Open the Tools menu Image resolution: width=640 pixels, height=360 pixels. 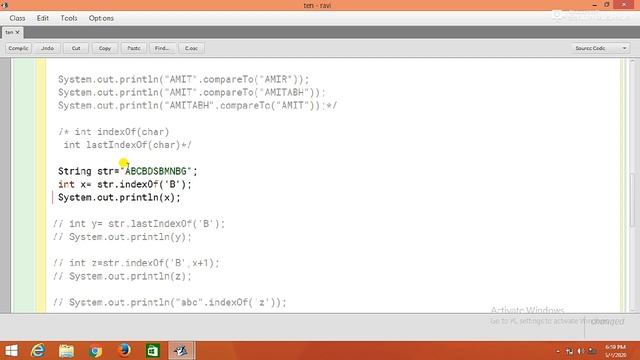[69, 18]
